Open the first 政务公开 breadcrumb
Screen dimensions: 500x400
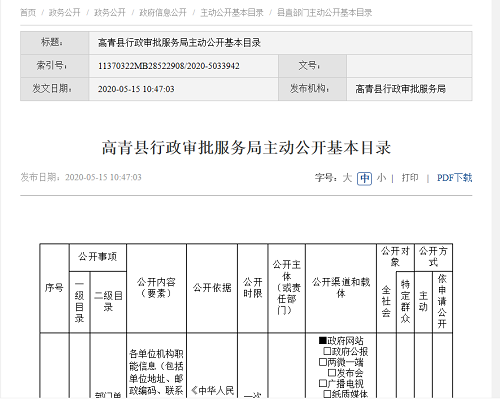[65, 13]
